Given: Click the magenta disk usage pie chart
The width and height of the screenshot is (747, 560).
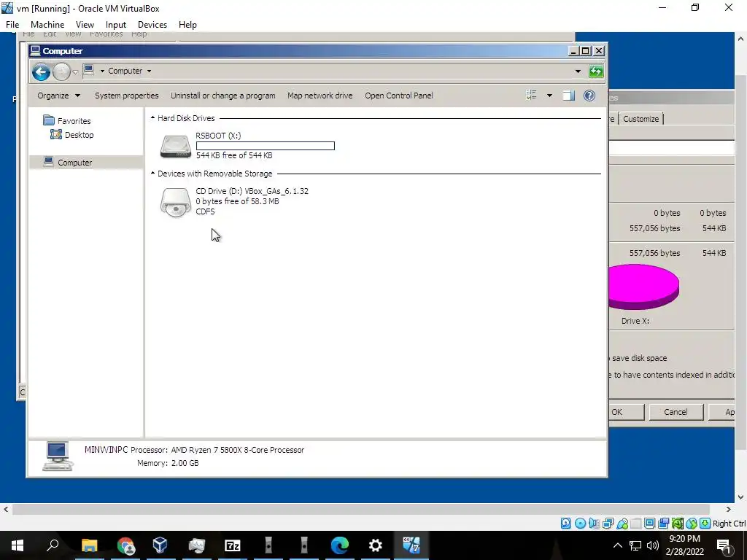Looking at the screenshot, I should pos(643,287).
